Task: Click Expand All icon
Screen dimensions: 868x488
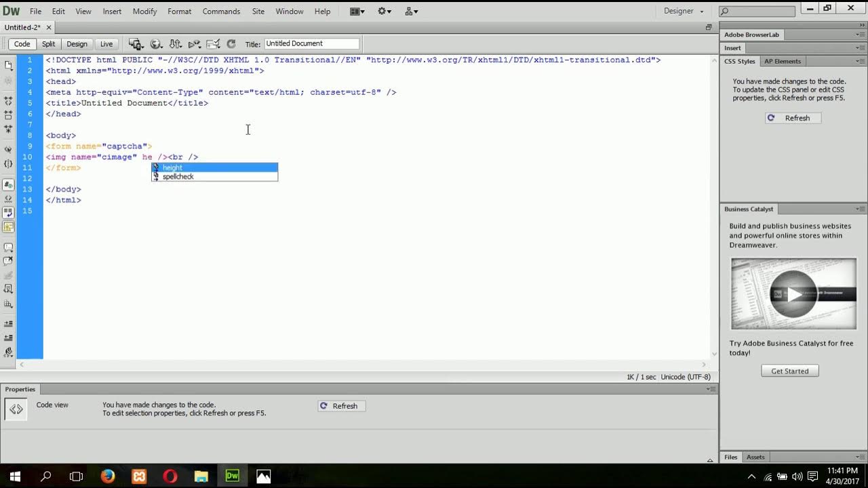Action: (9, 128)
